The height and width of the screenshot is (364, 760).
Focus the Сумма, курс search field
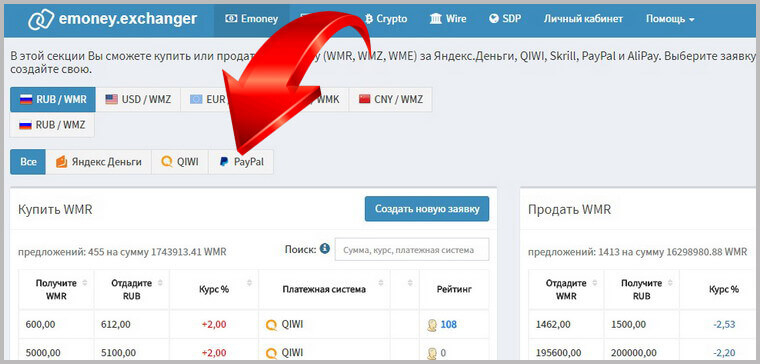point(412,250)
